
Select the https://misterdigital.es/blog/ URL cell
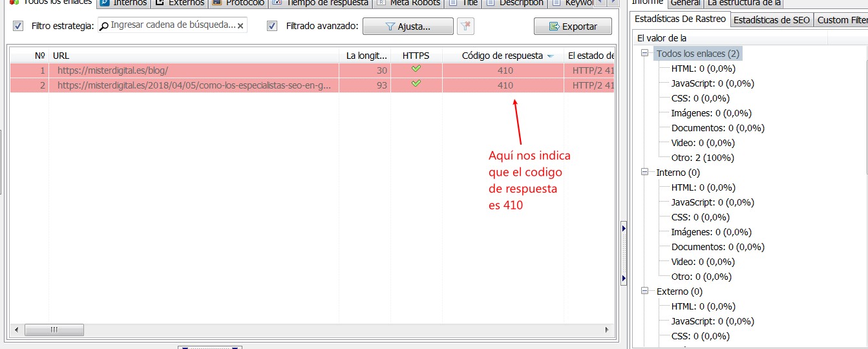(194, 70)
